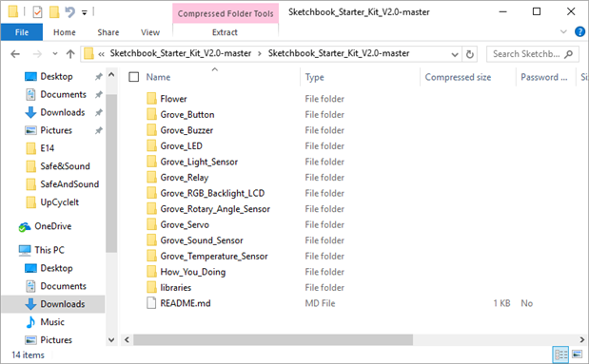Select the Compressed Folder Tools contextual tab
Screen dimensions: 589x364
[x=226, y=13]
